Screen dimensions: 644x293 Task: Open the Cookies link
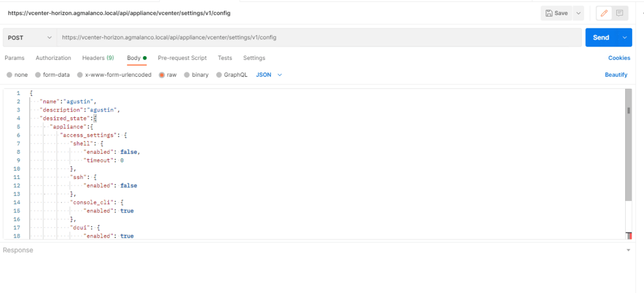click(x=619, y=58)
